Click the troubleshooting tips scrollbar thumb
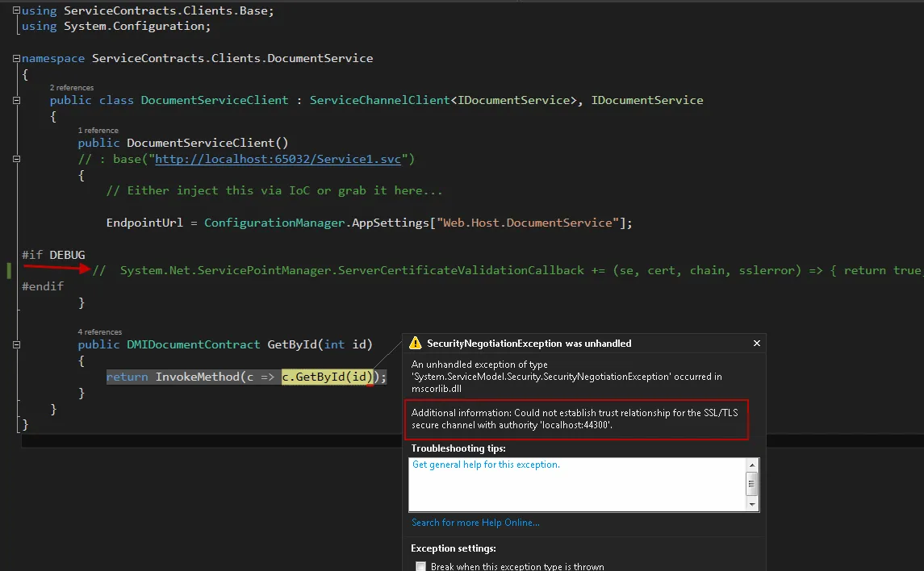The image size is (924, 571). 752,485
